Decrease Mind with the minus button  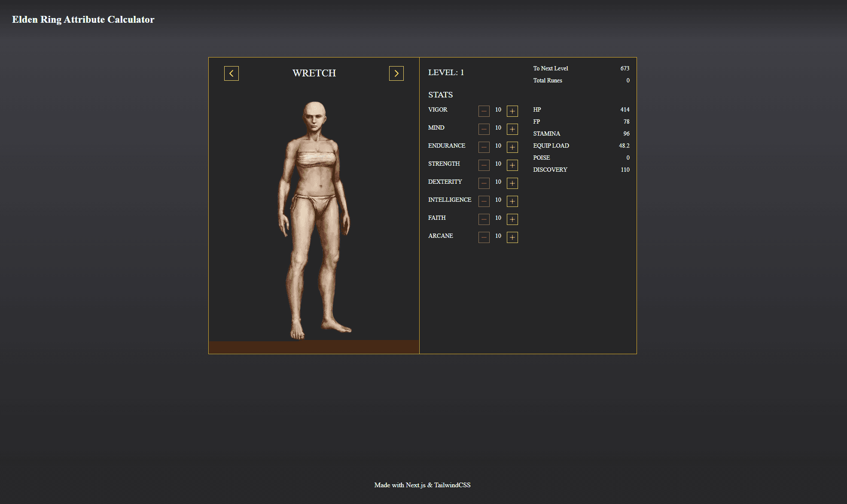coord(484,129)
